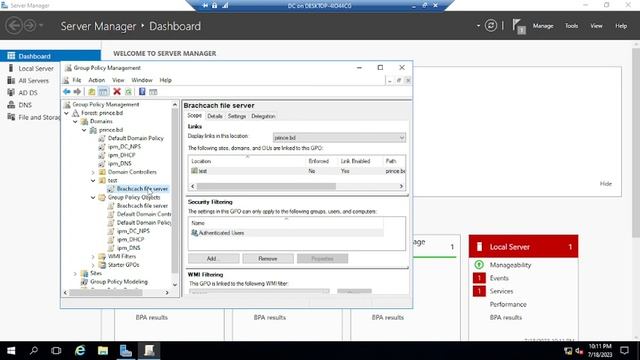640x360 pixels.
Task: Expand the Domain Controllers tree node
Action: [93, 172]
